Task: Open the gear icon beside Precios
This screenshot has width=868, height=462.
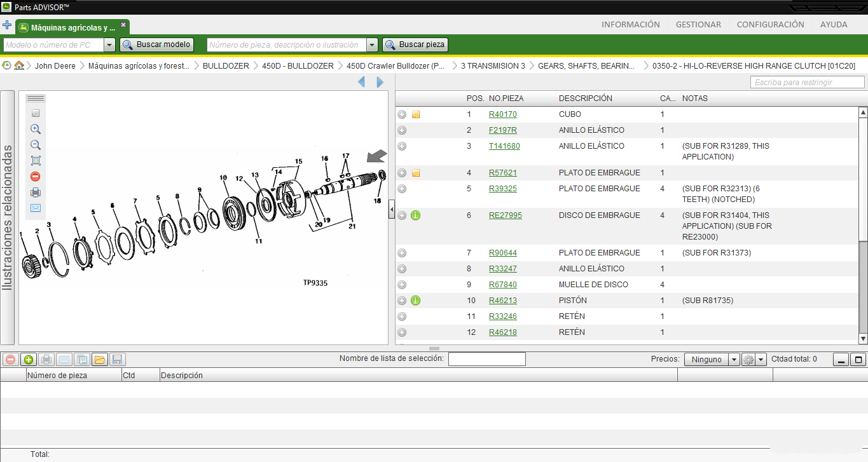Action: pos(748,360)
